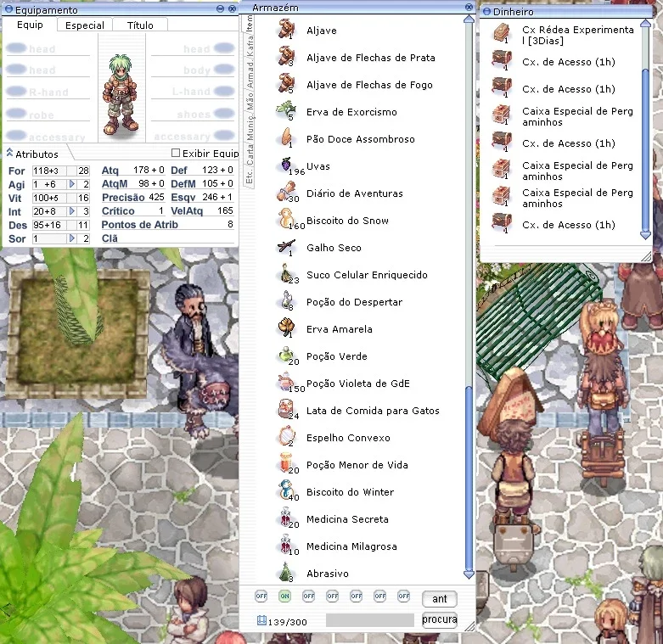Click Armazém scrollbar down arrow
This screenshot has width=663, height=644.
point(469,574)
